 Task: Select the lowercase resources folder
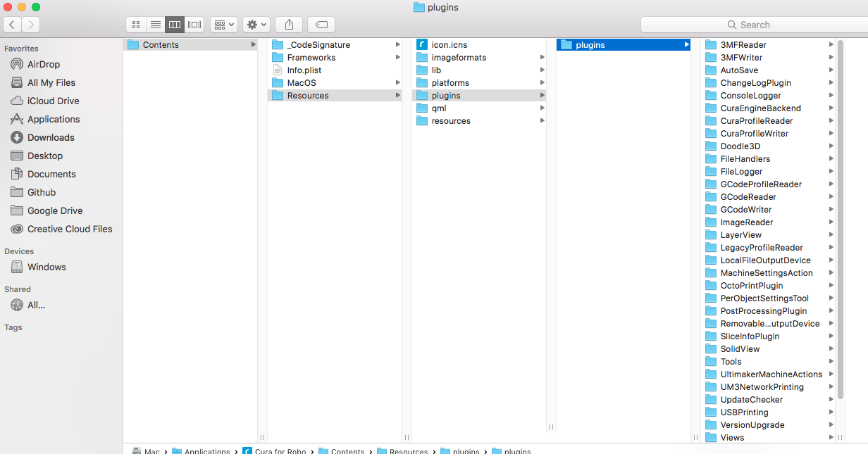[x=479, y=120]
